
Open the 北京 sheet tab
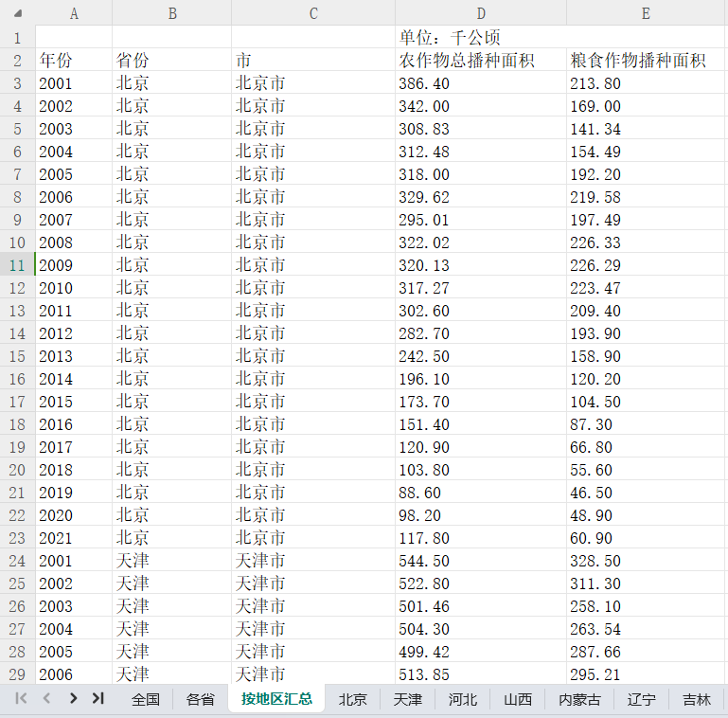coord(352,699)
